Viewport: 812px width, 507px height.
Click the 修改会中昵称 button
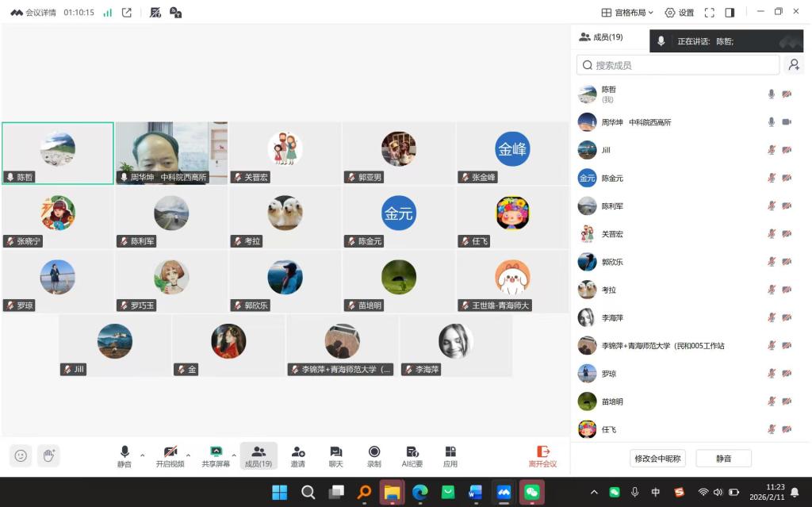(x=658, y=459)
